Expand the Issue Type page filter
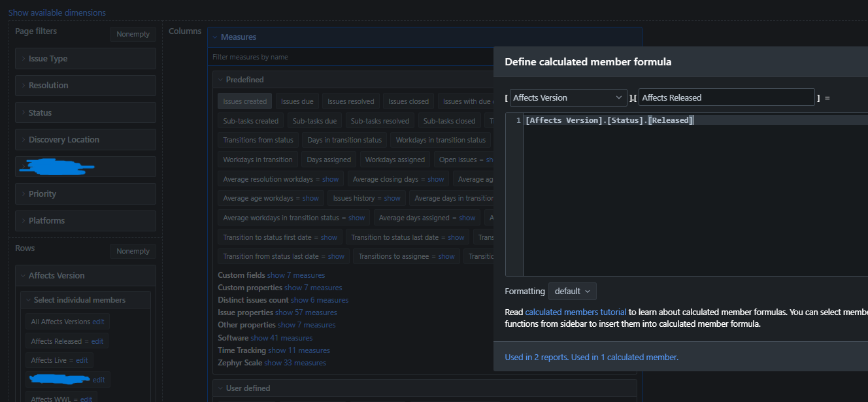Screen dimensions: 868x402 (48, 59)
